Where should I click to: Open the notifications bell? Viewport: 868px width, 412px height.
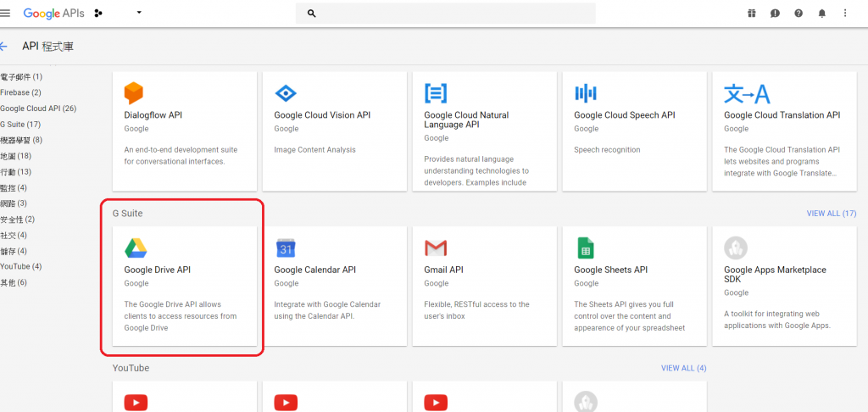pos(821,14)
